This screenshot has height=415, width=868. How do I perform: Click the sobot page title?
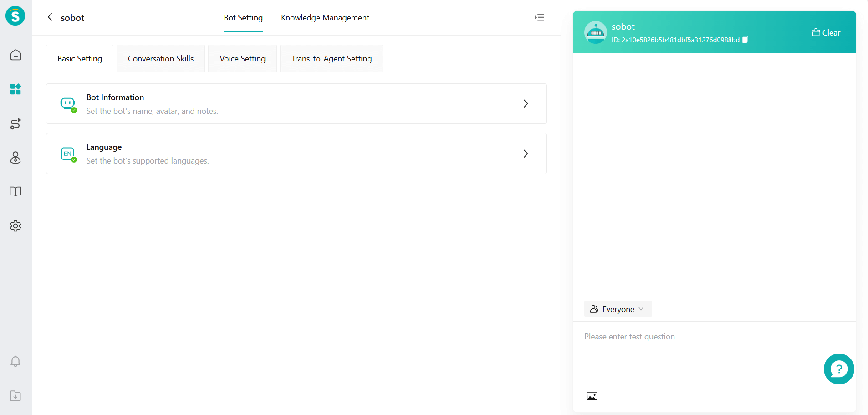(72, 18)
